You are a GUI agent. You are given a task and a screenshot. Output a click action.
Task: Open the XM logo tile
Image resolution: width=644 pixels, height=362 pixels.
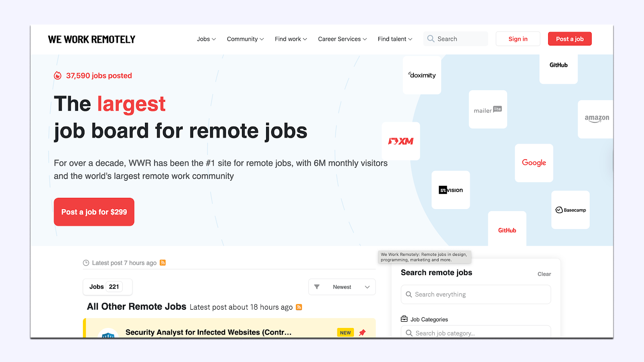(401, 141)
